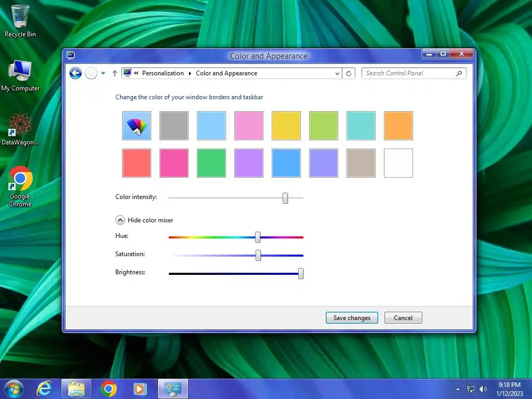Launch Internet Explorer from the taskbar
The height and width of the screenshot is (399, 532).
click(45, 389)
